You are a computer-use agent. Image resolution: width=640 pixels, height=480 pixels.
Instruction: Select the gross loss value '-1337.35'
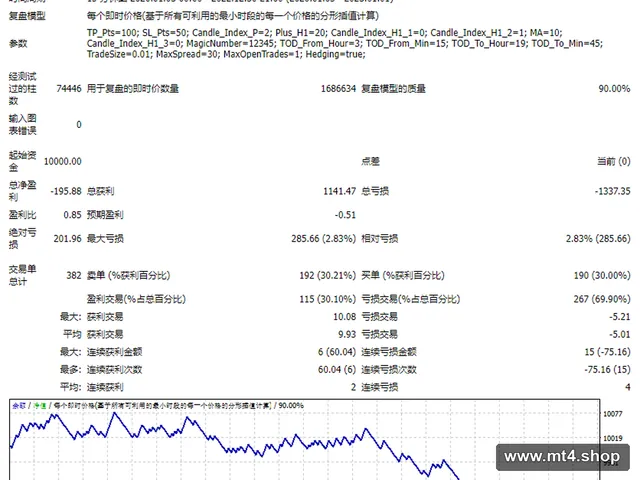[x=613, y=191]
